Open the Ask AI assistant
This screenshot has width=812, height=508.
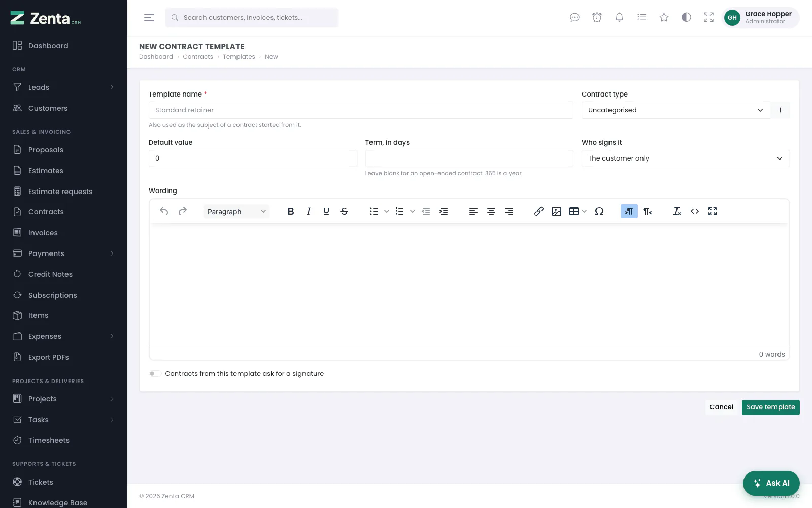(771, 483)
